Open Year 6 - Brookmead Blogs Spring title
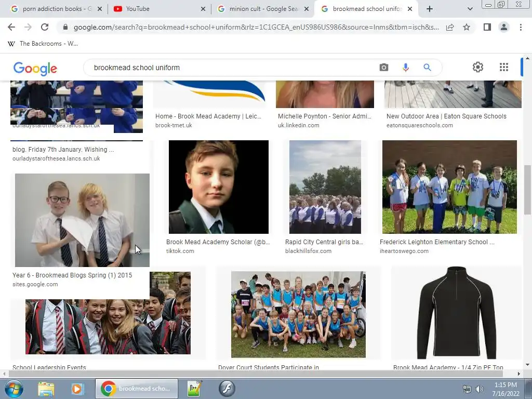Viewport: 532px width, 399px height. pyautogui.click(x=72, y=275)
